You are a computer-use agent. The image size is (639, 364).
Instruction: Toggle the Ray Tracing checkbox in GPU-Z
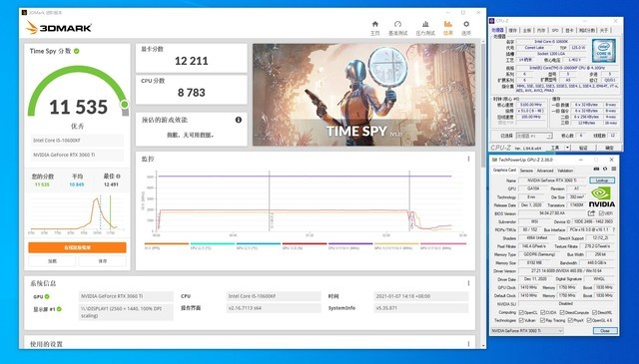(542, 321)
